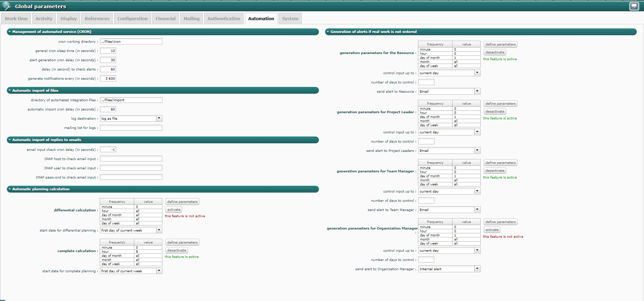This screenshot has width=644, height=301.
Task: Click define parameters for differential calculation
Action: click(182, 202)
